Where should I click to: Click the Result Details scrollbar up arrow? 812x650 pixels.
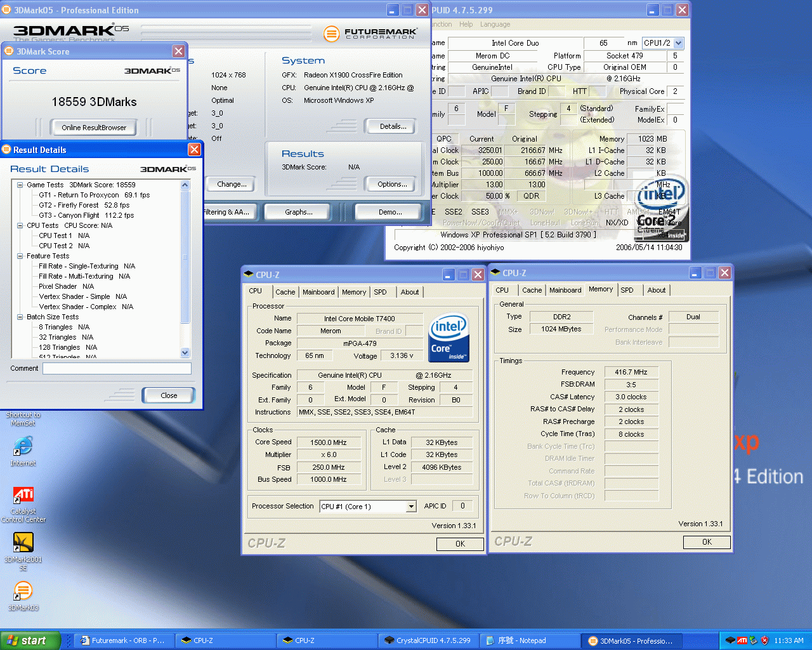[185, 185]
